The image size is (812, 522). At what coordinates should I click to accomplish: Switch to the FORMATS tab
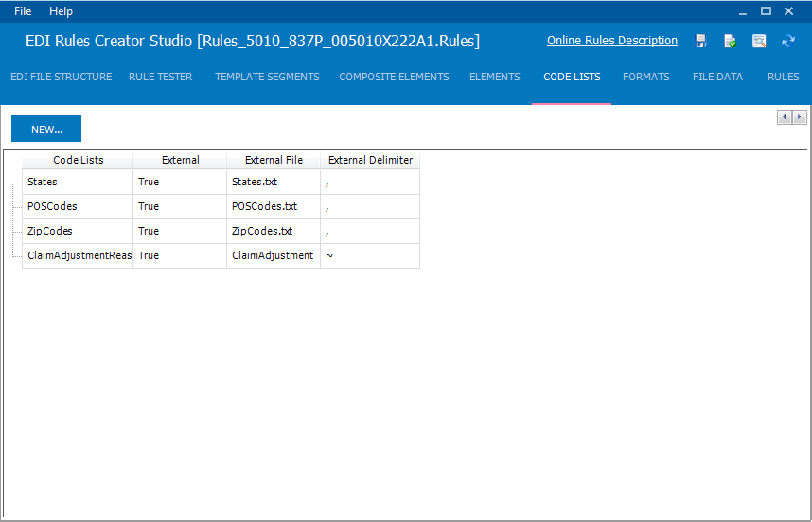point(645,77)
